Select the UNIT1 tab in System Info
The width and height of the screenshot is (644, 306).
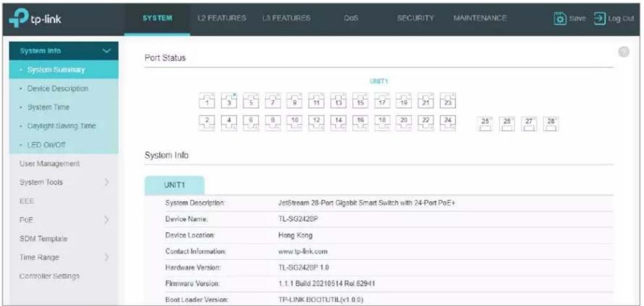(175, 185)
